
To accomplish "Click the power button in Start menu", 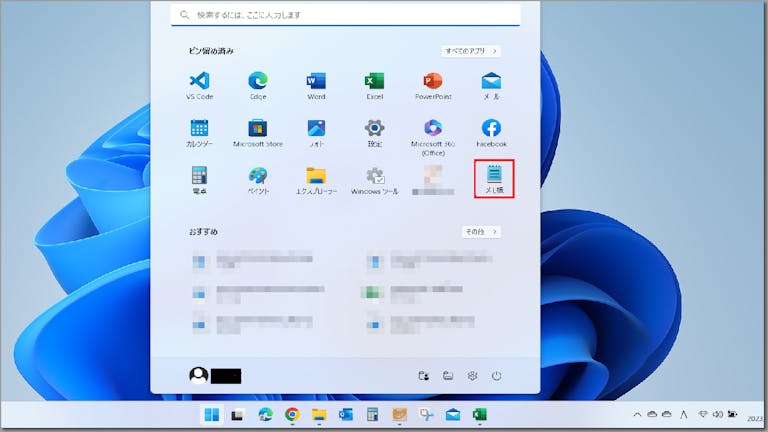I will click(496, 376).
